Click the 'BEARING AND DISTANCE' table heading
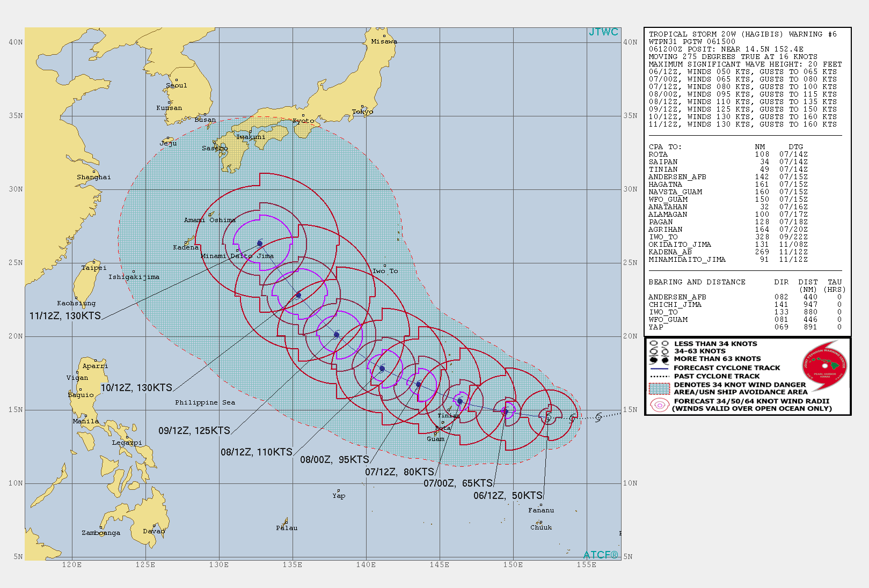This screenshot has height=588, width=869. click(x=697, y=282)
